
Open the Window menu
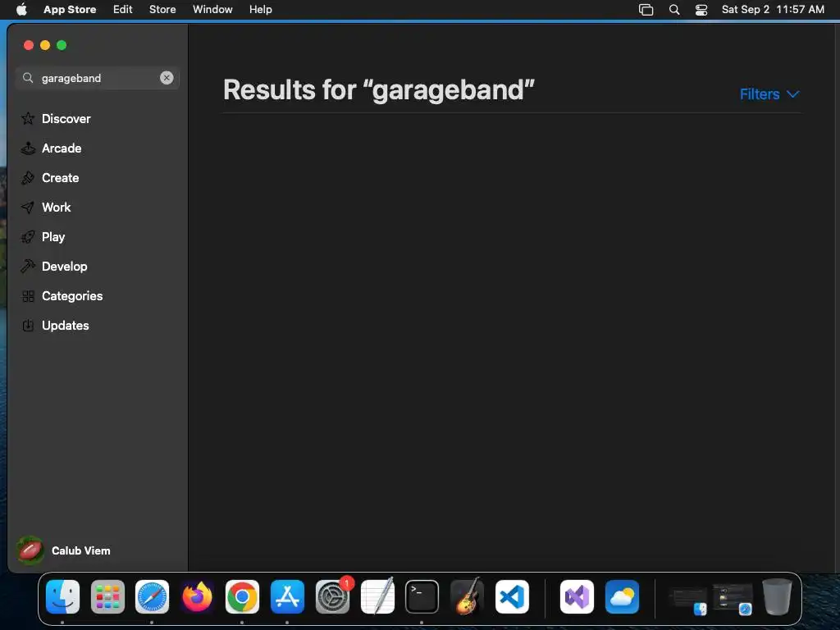tap(212, 9)
